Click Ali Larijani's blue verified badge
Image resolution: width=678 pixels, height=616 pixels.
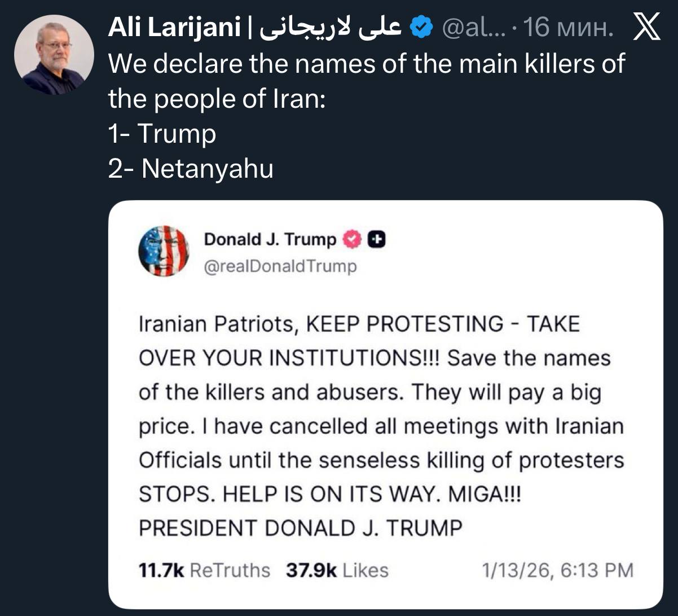421,27
